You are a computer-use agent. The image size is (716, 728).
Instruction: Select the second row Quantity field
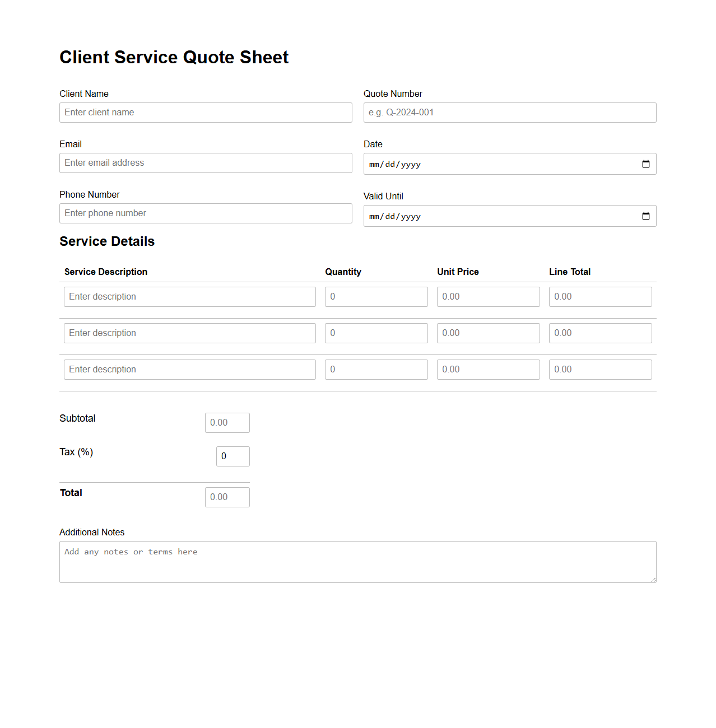(x=376, y=333)
